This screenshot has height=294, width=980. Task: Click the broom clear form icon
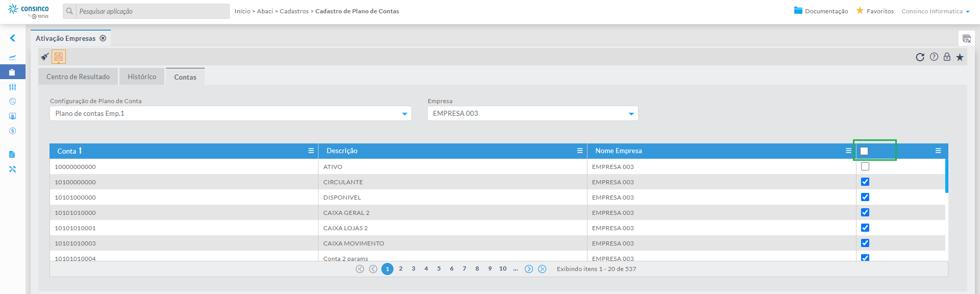pos(45,57)
